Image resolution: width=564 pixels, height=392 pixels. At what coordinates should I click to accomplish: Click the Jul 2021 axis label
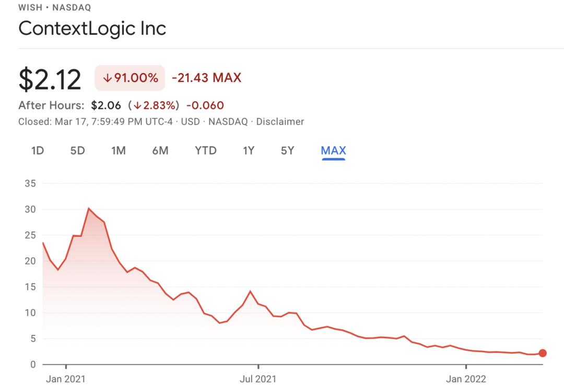point(258,379)
